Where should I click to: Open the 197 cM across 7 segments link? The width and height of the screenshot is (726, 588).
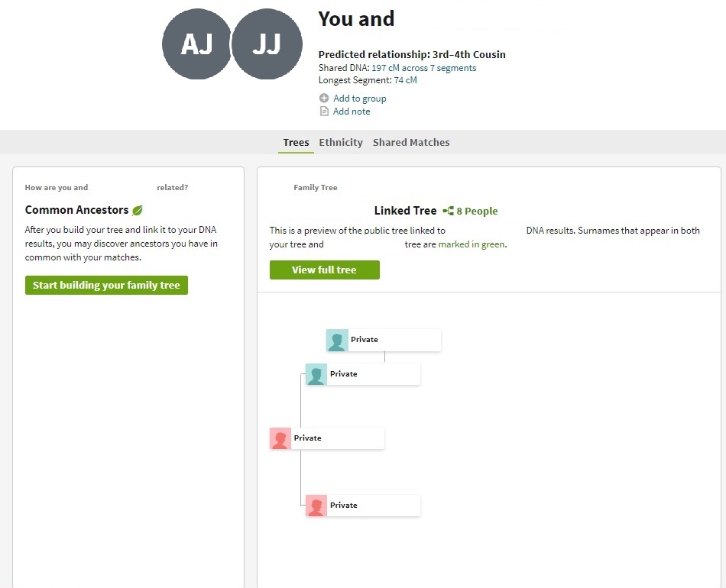[423, 68]
